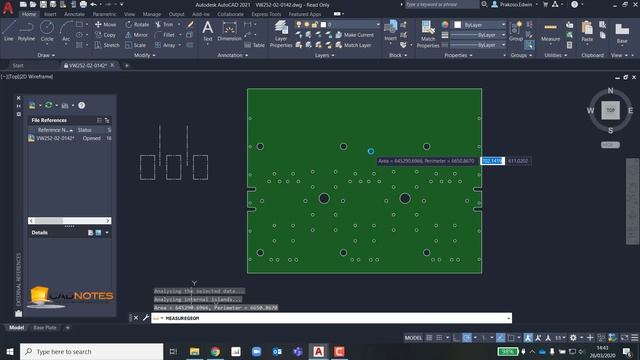640x360 pixels.
Task: Select the Dimension tool
Action: pos(229,31)
